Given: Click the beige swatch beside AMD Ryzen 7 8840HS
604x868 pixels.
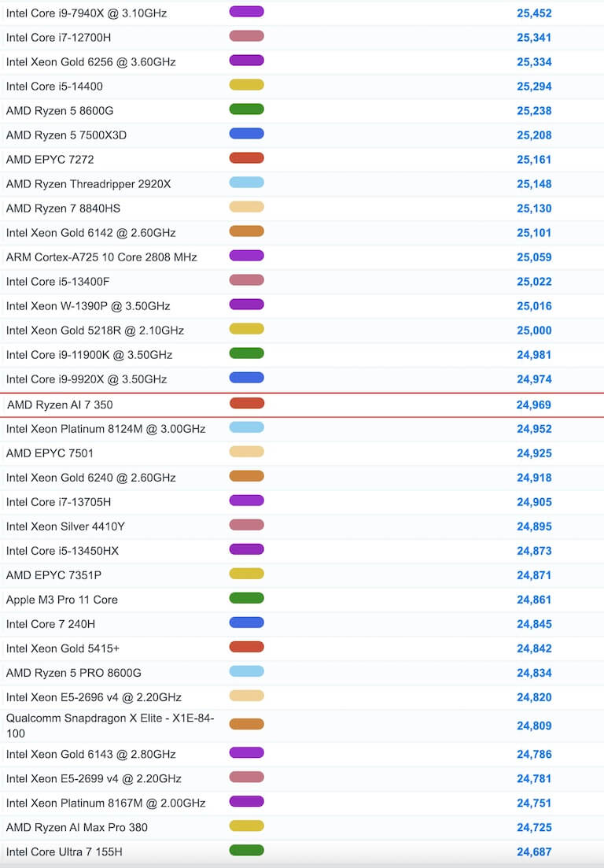Looking at the screenshot, I should coord(247,207).
